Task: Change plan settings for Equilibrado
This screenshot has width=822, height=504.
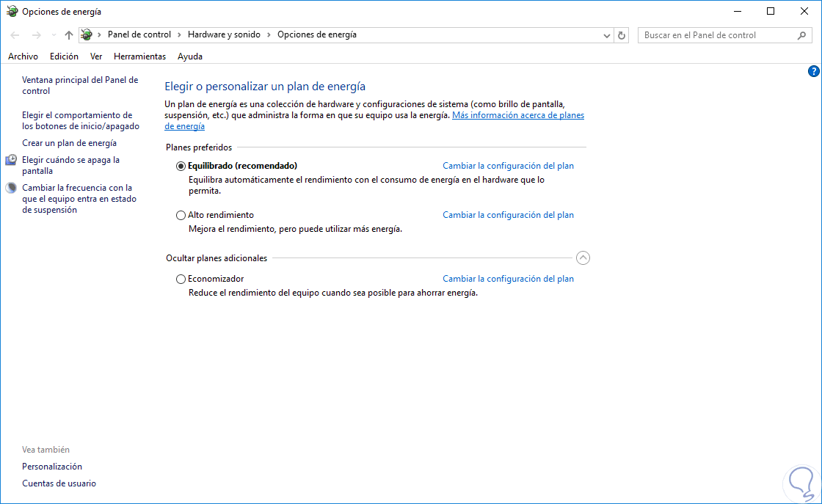Action: click(508, 166)
